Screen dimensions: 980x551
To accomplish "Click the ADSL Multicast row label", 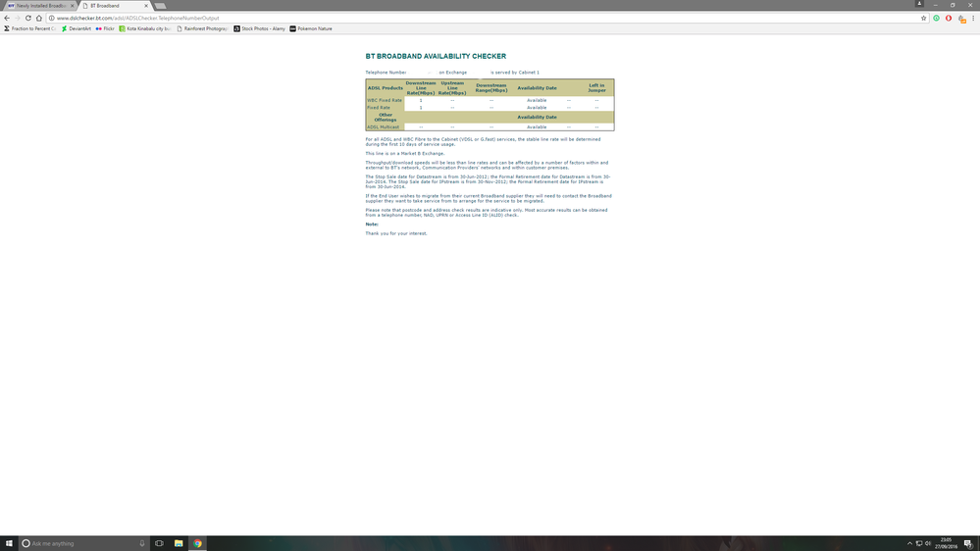I will tap(384, 126).
